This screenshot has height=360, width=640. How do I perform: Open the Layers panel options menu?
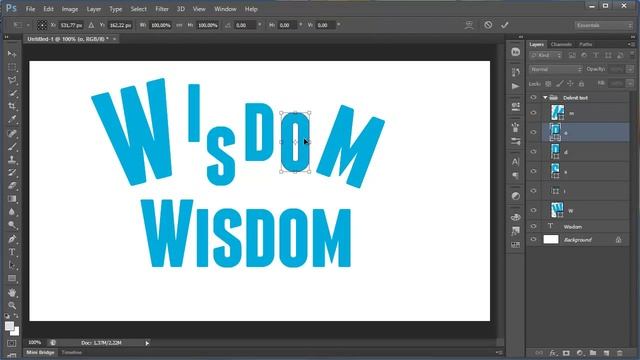click(x=631, y=44)
